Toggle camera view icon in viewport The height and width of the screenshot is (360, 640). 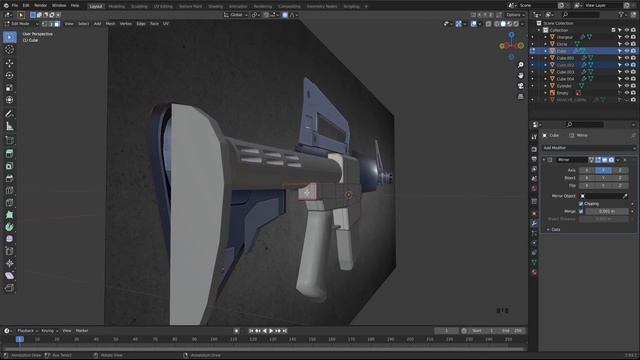pyautogui.click(x=521, y=86)
